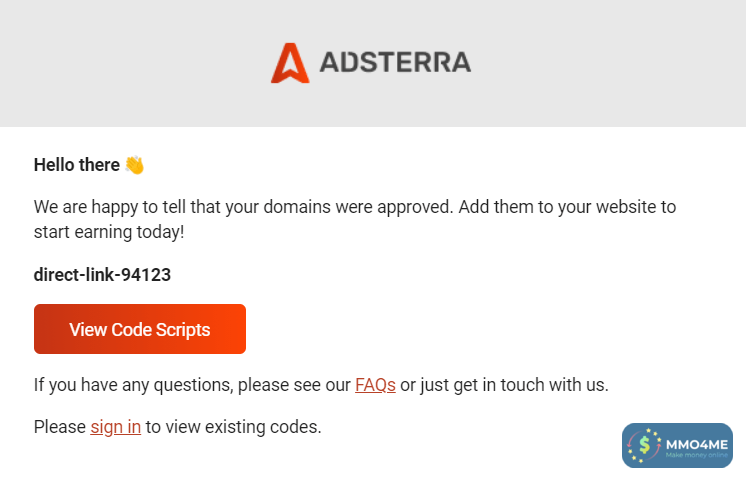Select the direct-link-94123 domain name
Viewport: 746px width, 477px height.
pos(102,275)
